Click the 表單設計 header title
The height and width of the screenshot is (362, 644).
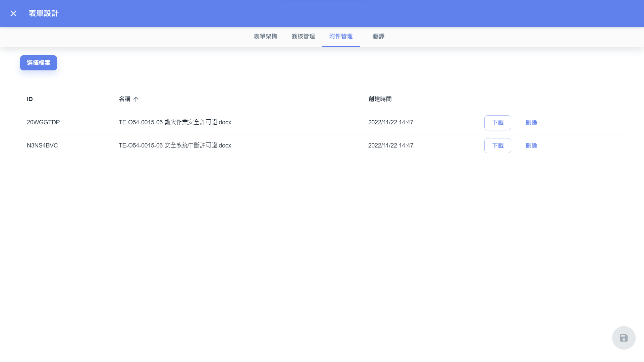coord(44,13)
